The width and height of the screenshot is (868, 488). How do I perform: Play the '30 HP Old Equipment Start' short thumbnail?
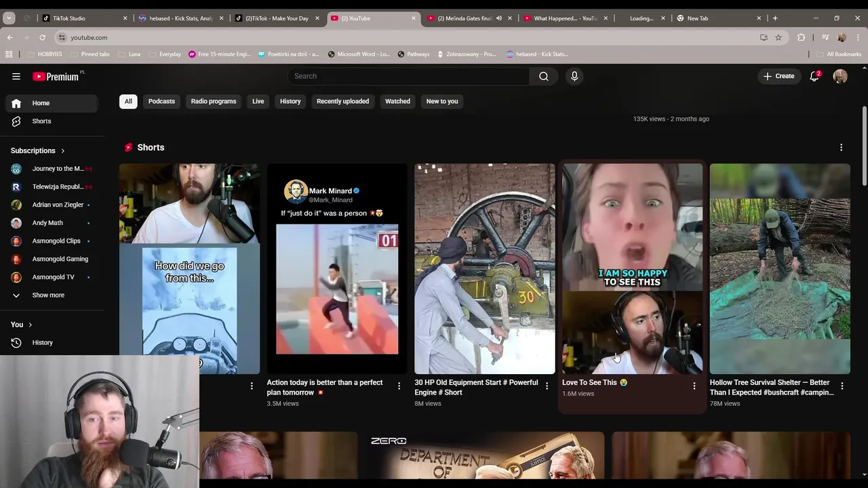tap(485, 268)
